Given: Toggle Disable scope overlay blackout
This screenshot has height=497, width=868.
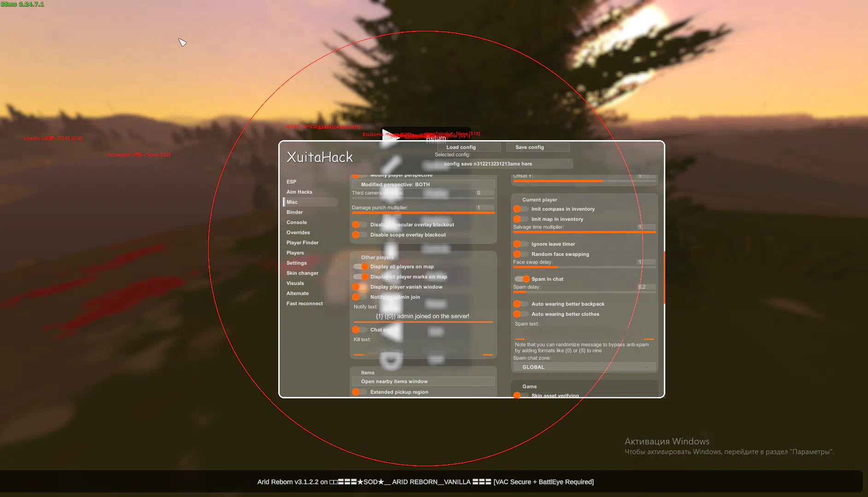Looking at the screenshot, I should click(x=359, y=235).
